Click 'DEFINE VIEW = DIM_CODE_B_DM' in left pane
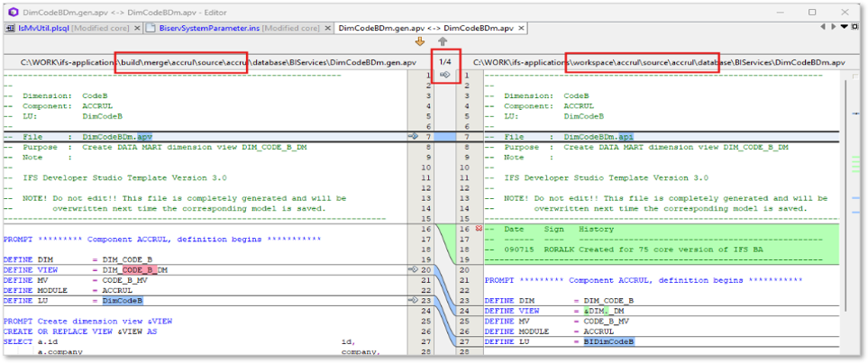 [x=86, y=269]
